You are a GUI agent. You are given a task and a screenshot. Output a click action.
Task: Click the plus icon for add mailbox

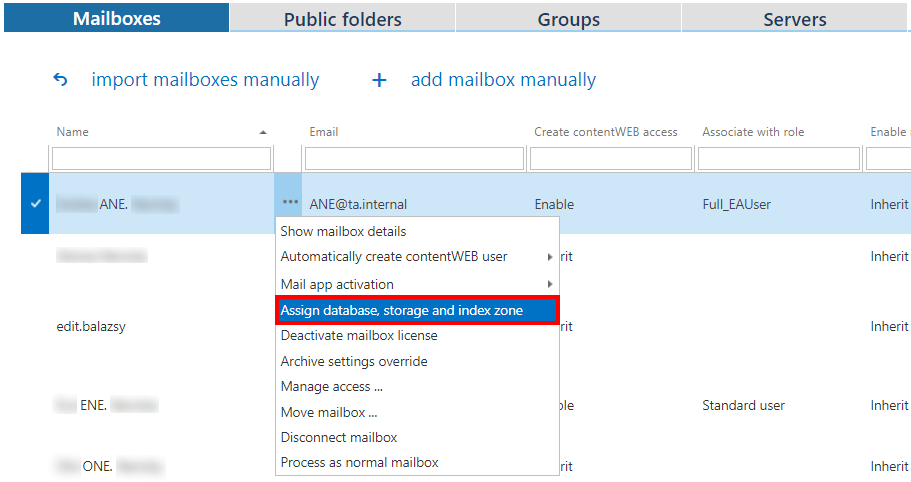[x=379, y=80]
